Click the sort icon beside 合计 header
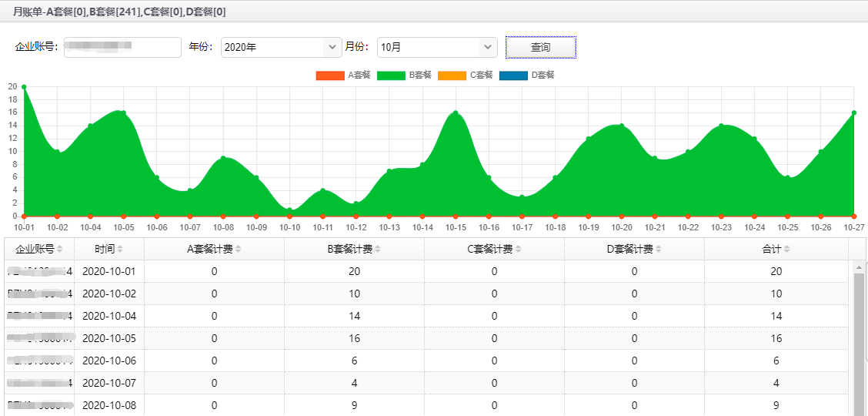Viewport: 868px width, 416px height. pos(787,249)
